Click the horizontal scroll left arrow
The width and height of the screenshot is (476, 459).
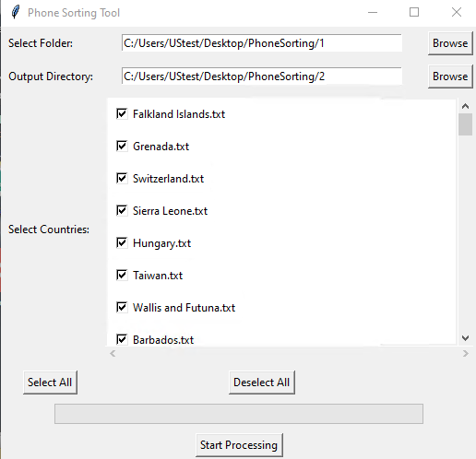pos(113,354)
